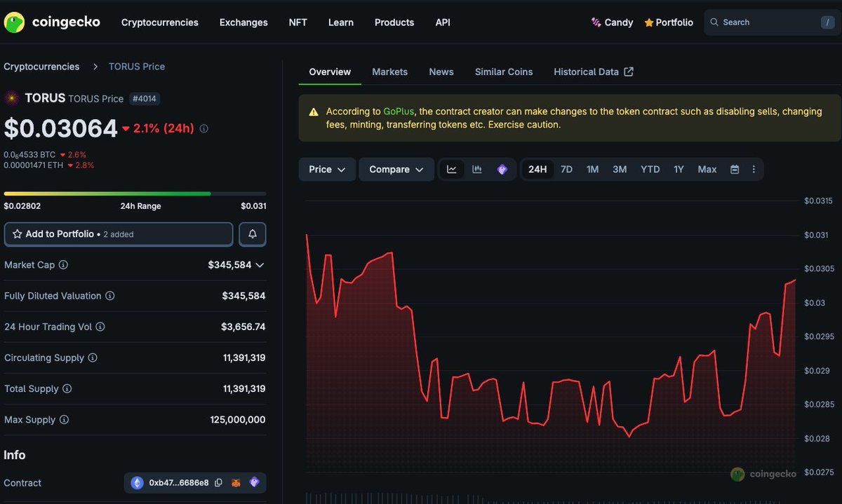The width and height of the screenshot is (842, 504).
Task: Open the chart date range calendar
Action: 735,170
